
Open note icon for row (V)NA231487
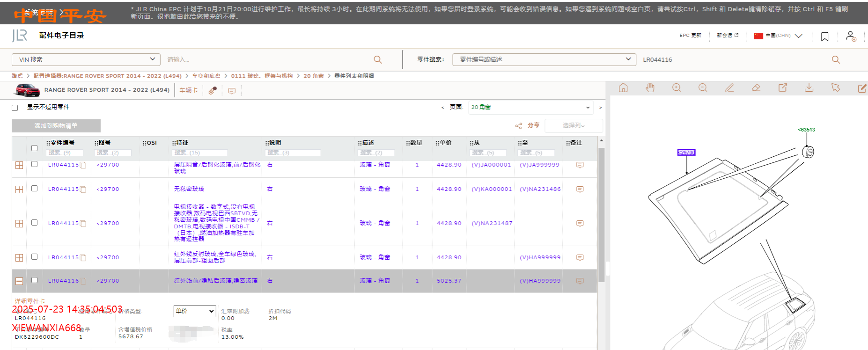[580, 224]
